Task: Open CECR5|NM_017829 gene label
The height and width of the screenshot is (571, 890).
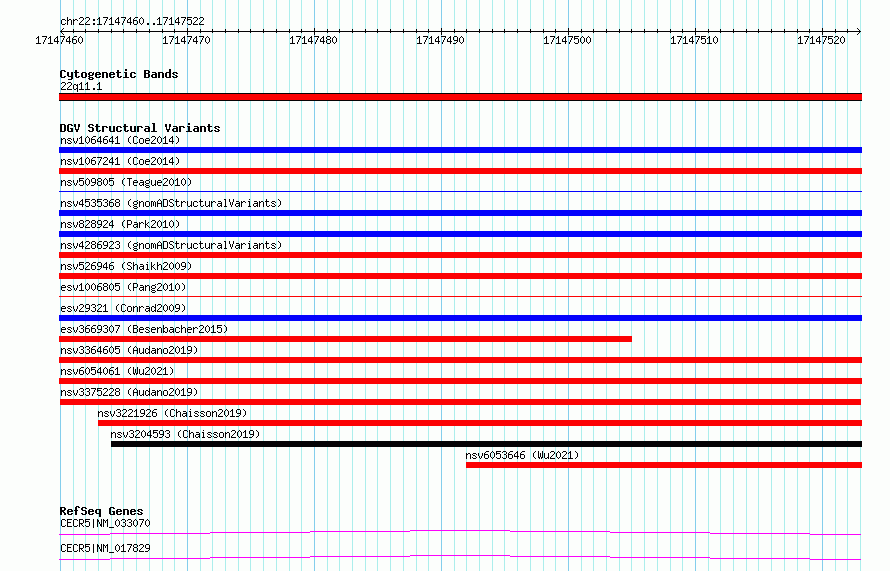Action: (105, 548)
